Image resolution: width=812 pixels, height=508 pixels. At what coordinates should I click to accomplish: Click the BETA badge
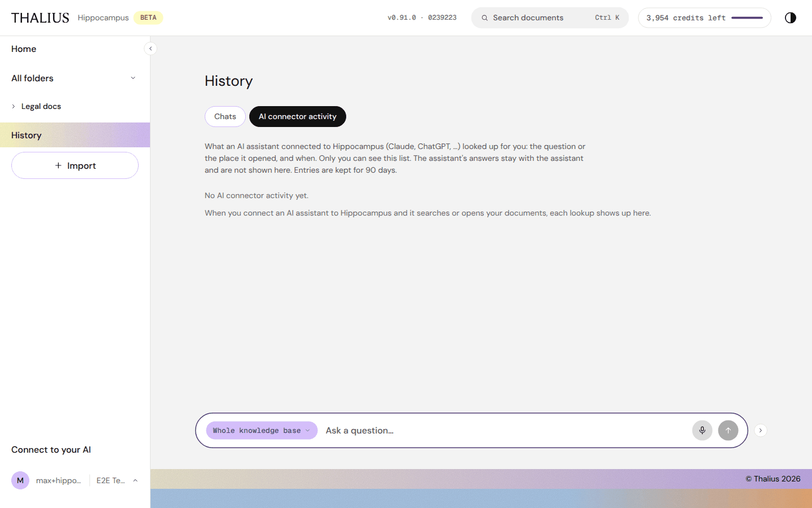(148, 17)
